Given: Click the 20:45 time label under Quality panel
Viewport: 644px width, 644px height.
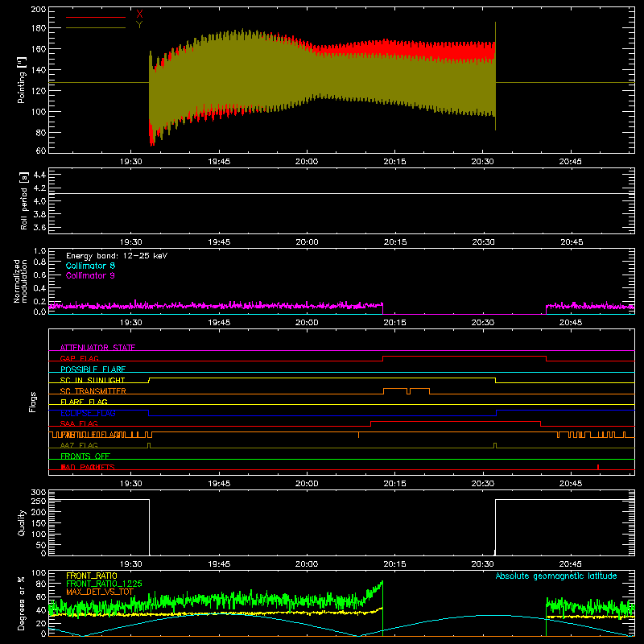Looking at the screenshot, I should pos(571,564).
